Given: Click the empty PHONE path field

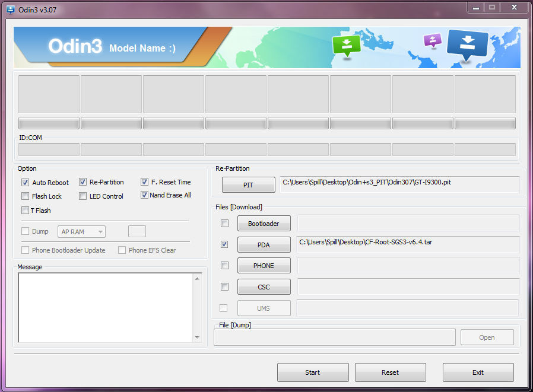Looking at the screenshot, I should tap(408, 265).
